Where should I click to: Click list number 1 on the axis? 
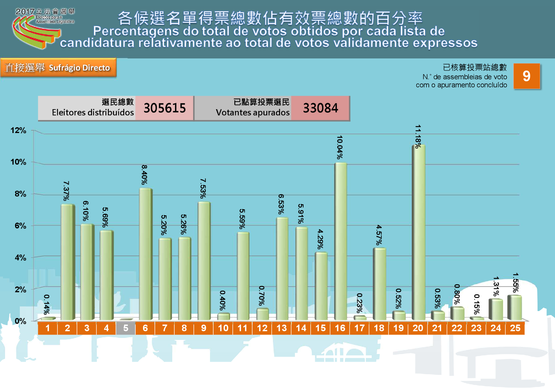tap(48, 328)
